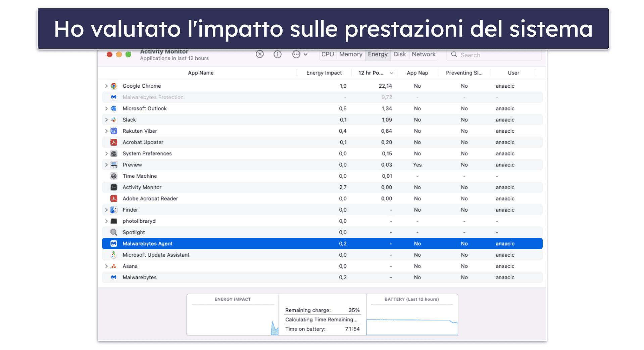Viewport: 644px width, 350px height.
Task: Click the Malwarebytes app icon in last row
Action: click(x=114, y=277)
